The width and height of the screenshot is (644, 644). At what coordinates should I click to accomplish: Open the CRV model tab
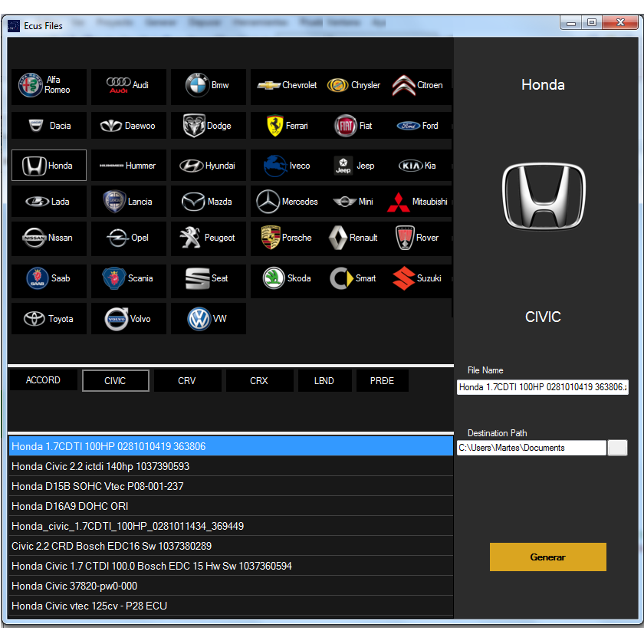(x=187, y=381)
